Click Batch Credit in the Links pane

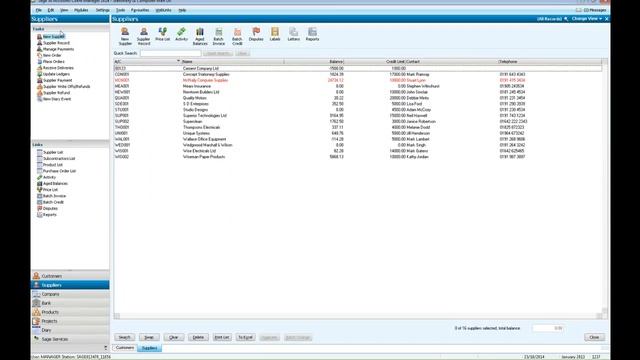click(x=50, y=202)
